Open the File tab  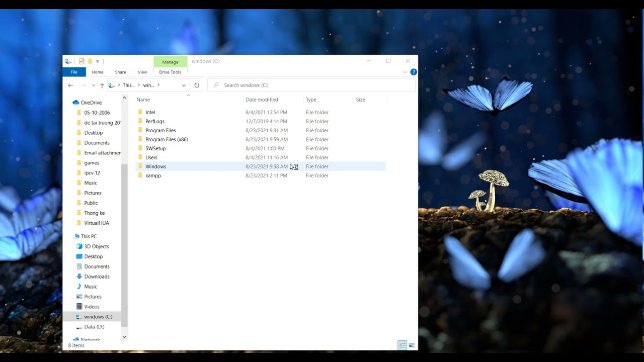coord(74,72)
